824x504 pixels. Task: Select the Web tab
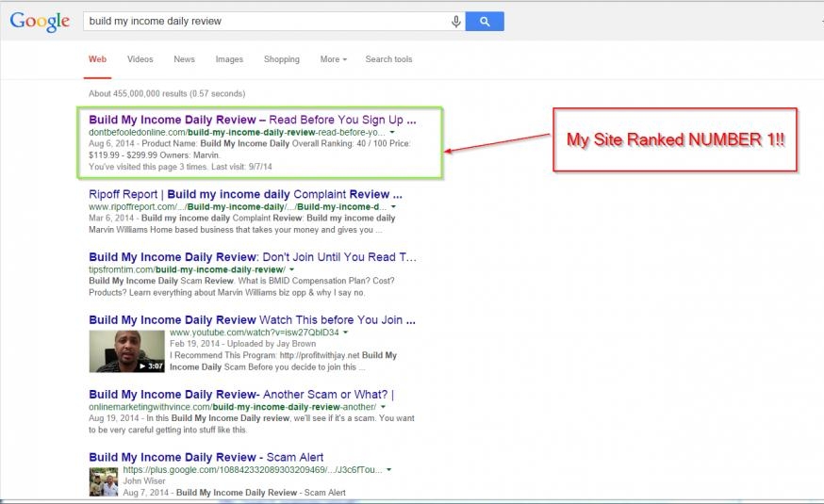(x=97, y=59)
